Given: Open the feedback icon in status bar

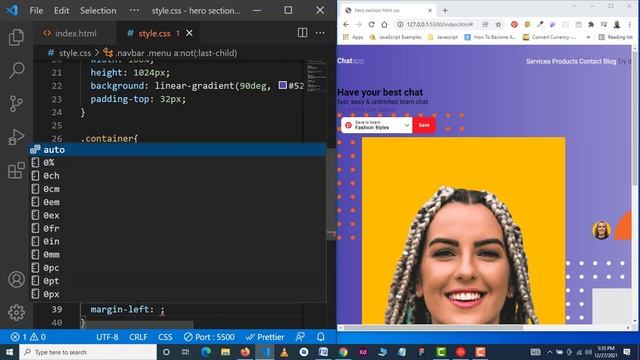Looking at the screenshot, I should 300,337.
